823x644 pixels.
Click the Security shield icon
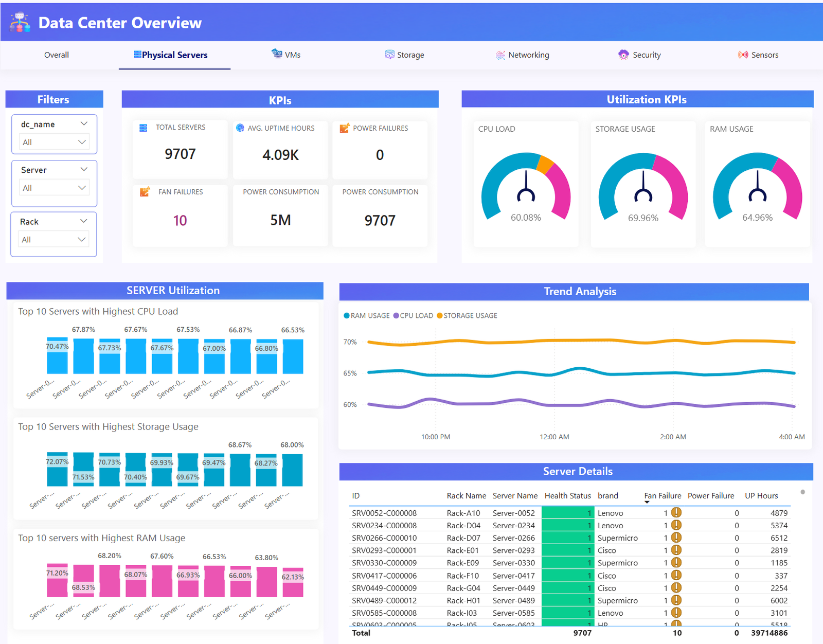click(623, 54)
